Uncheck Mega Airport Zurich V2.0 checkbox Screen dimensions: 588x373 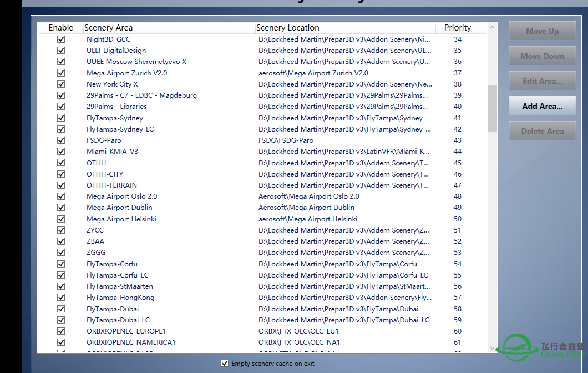(x=61, y=73)
